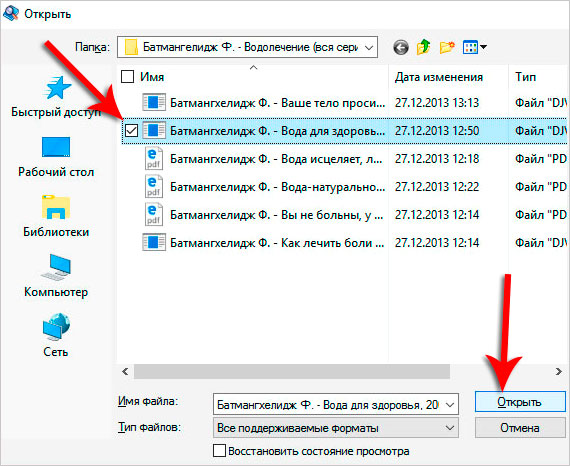
Task: Open Библиотеки in the sidebar
Action: pyautogui.click(x=56, y=217)
